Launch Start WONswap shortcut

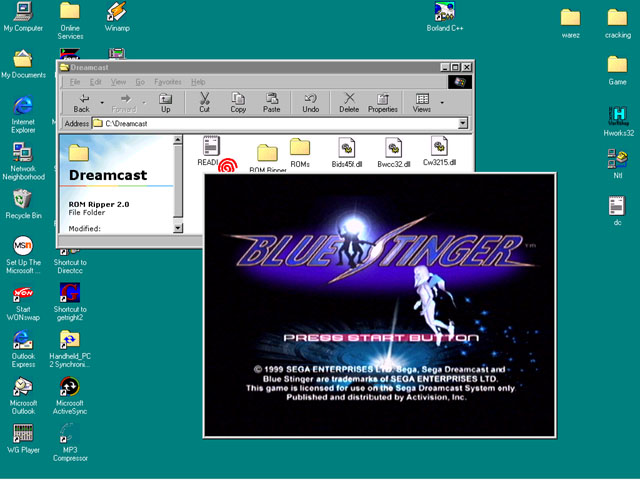(x=23, y=302)
